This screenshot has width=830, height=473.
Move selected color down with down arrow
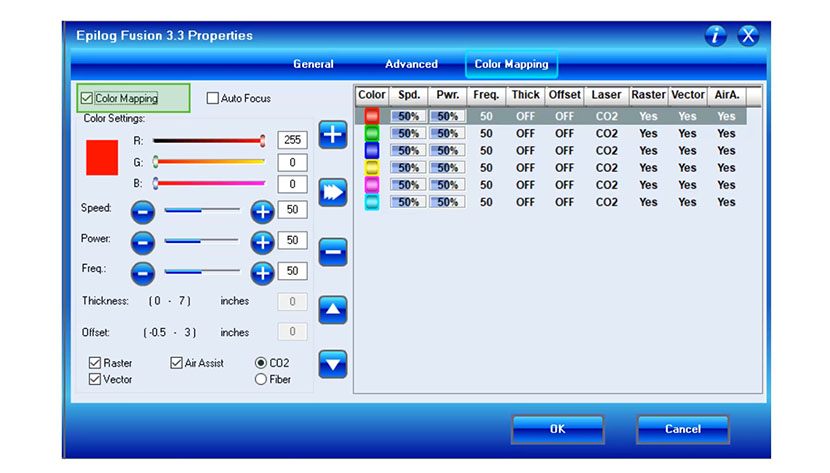point(333,364)
